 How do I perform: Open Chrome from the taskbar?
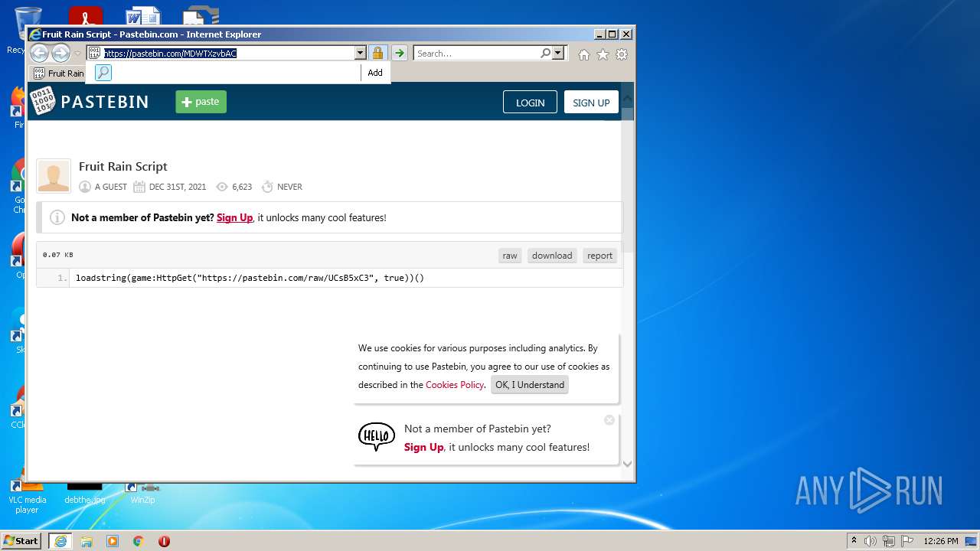tap(139, 541)
